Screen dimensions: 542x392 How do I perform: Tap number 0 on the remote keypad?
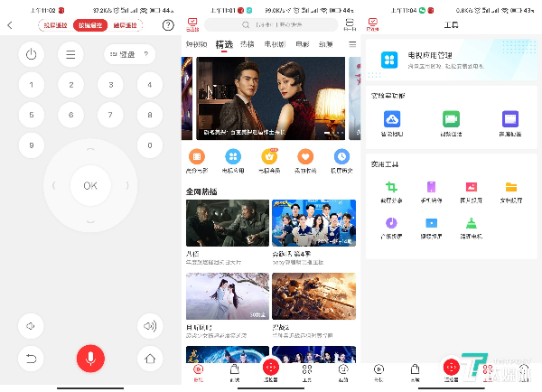tap(150, 145)
